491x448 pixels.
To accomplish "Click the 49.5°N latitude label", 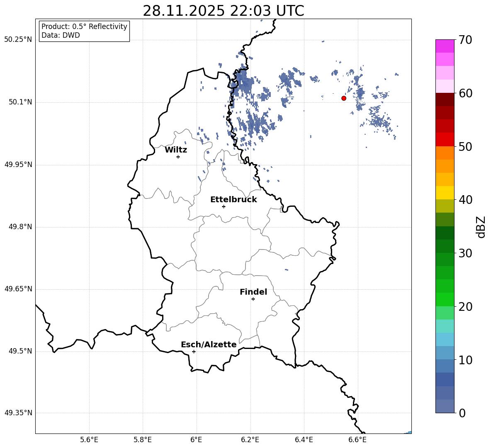I will tap(21, 351).
